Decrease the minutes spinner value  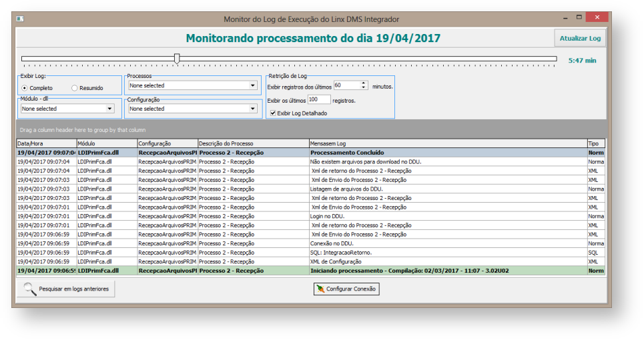(x=363, y=87)
